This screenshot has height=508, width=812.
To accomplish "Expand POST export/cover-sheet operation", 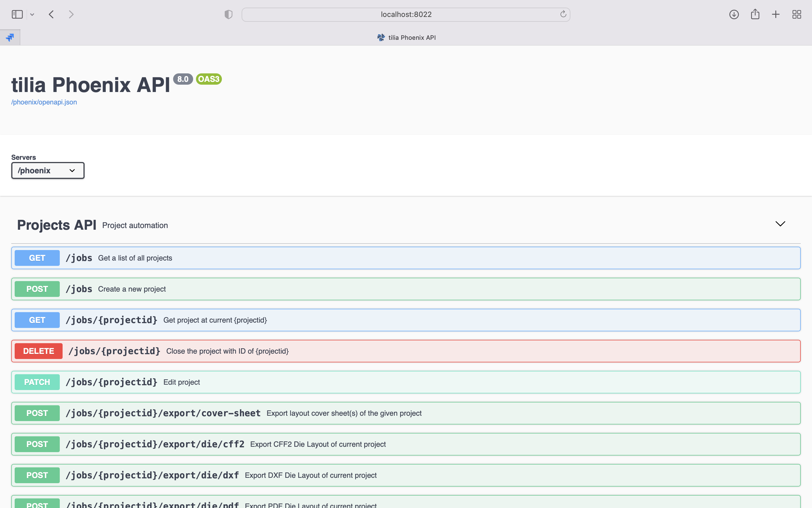I will [x=406, y=413].
